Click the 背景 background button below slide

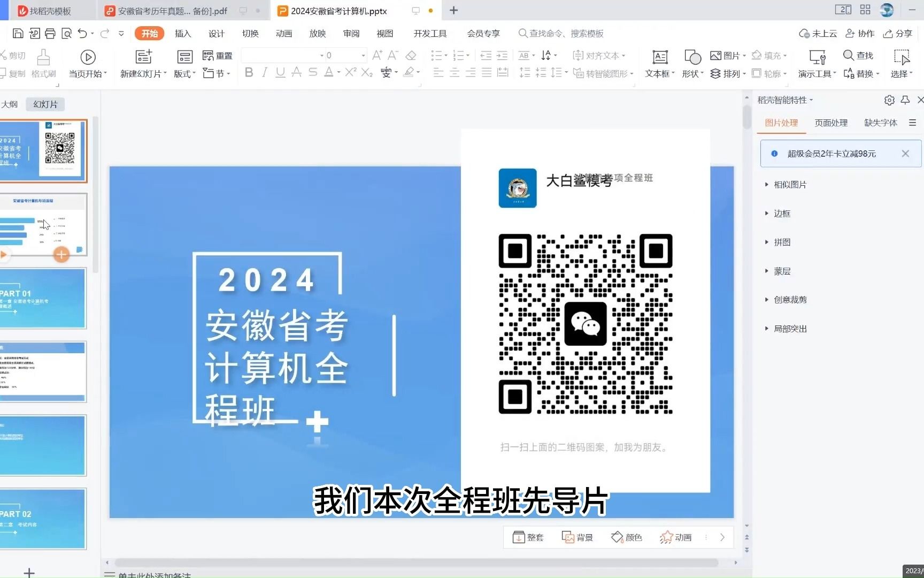(577, 537)
